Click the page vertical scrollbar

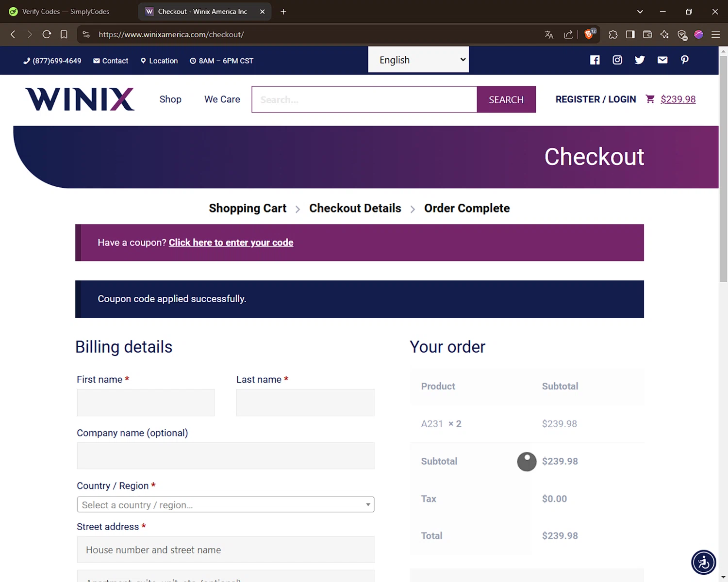click(x=723, y=170)
